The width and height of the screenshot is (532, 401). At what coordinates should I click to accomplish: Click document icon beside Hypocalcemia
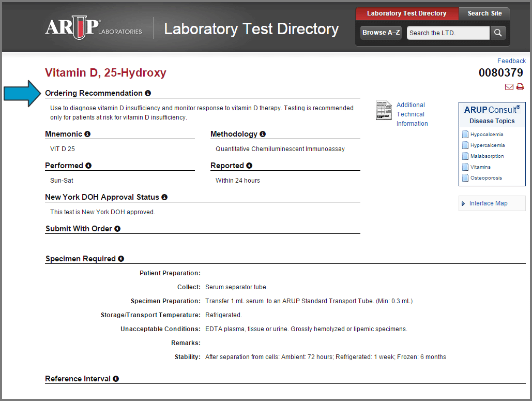[x=465, y=135]
